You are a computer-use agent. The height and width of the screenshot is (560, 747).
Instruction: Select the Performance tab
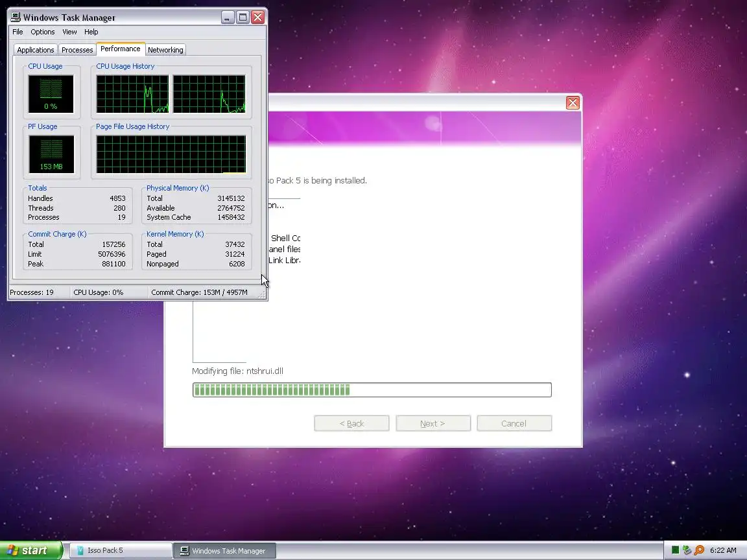coord(121,49)
